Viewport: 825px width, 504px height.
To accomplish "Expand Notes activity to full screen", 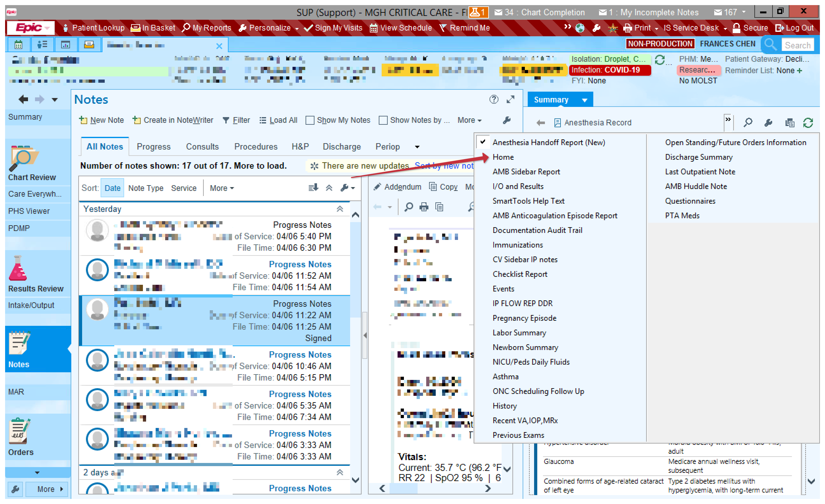I will point(510,99).
